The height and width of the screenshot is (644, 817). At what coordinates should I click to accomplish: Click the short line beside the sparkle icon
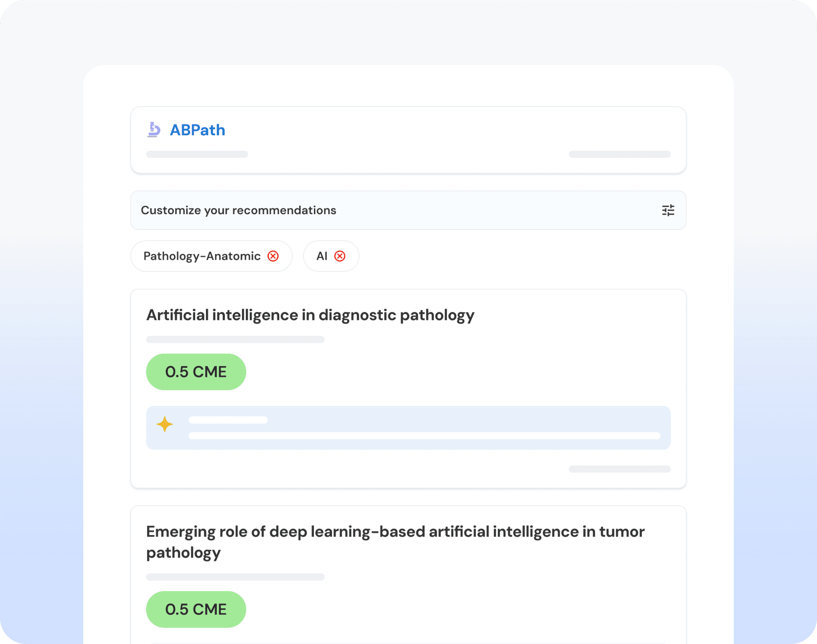click(228, 420)
